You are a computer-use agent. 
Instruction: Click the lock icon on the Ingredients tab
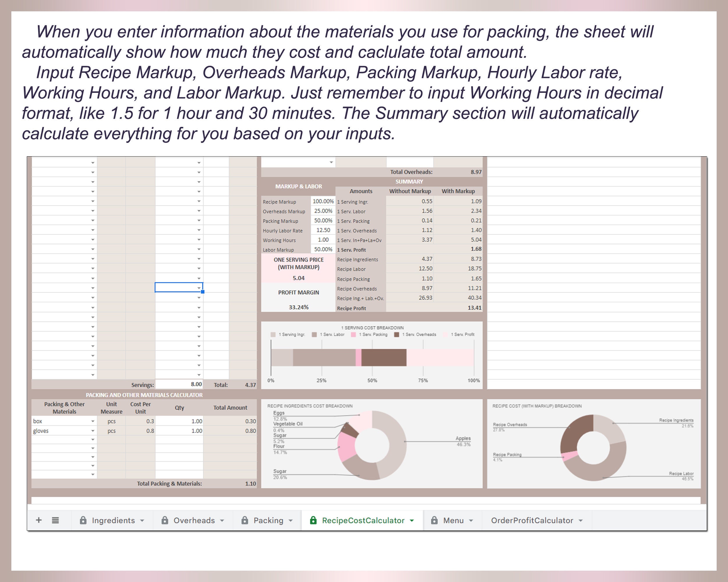83,521
